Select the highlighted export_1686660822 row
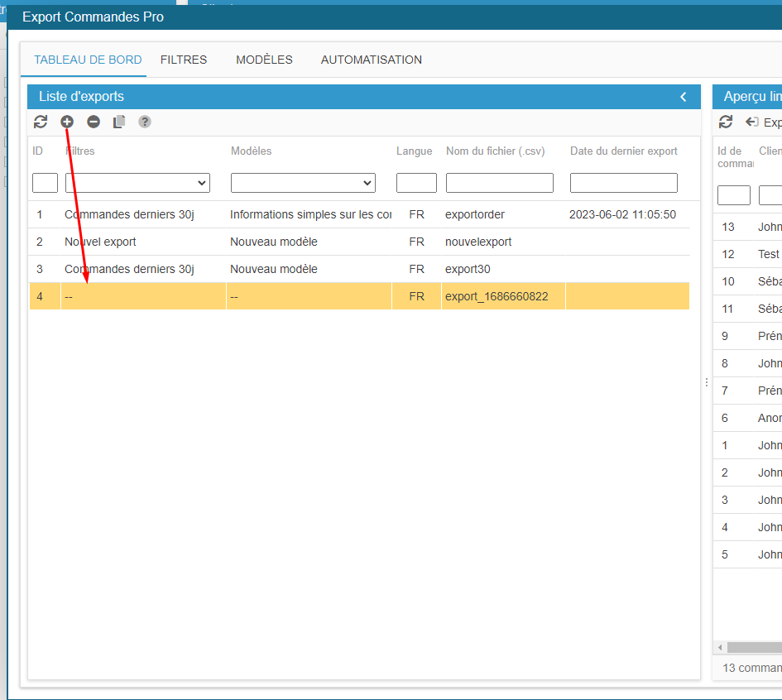The width and height of the screenshot is (782, 700). (496, 296)
